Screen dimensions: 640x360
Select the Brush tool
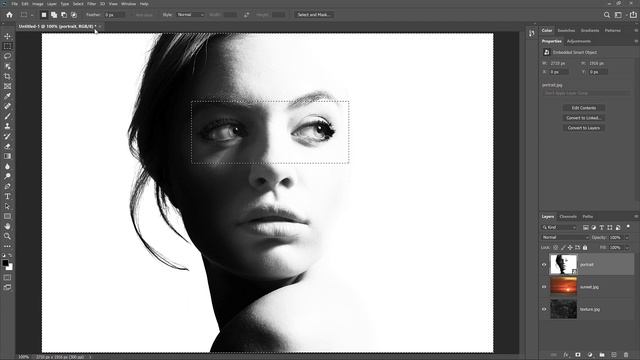[x=7, y=116]
